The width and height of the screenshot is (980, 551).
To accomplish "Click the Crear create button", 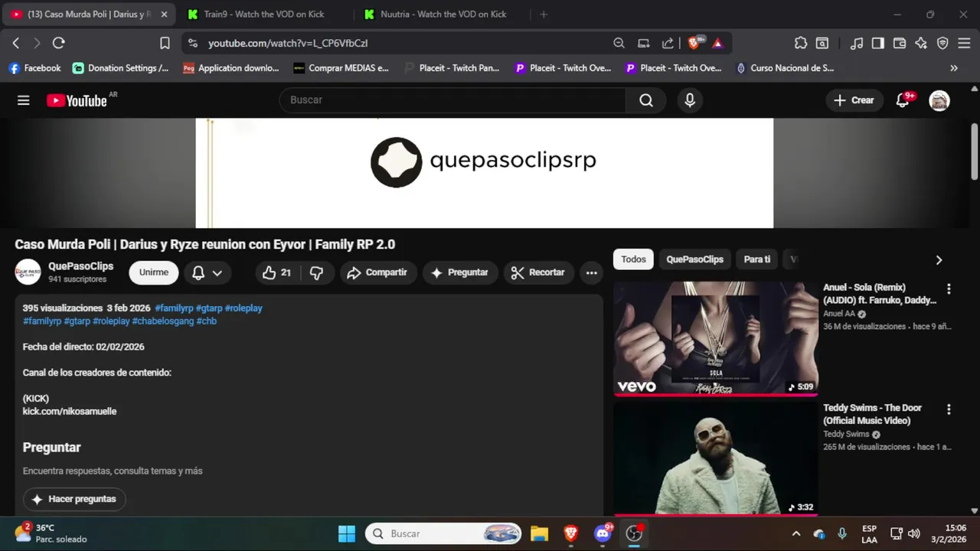I will click(854, 100).
